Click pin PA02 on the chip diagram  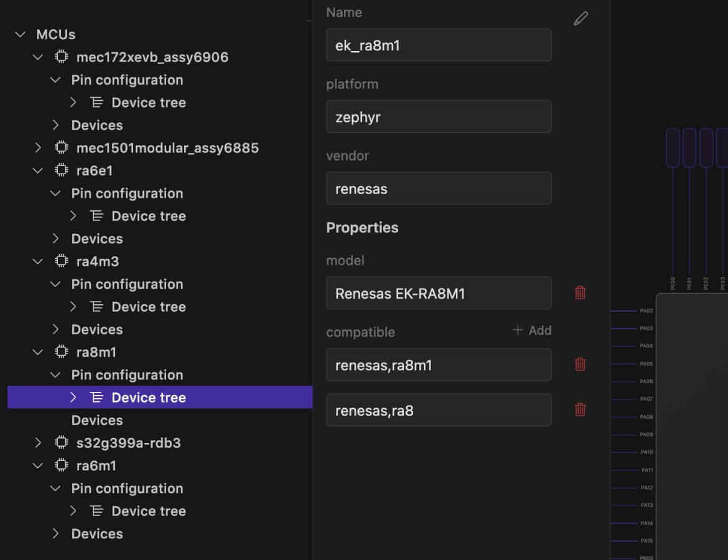click(646, 310)
